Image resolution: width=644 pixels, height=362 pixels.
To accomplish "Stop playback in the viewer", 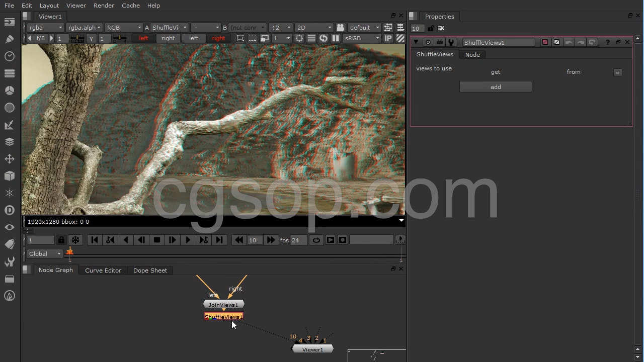I will [156, 240].
